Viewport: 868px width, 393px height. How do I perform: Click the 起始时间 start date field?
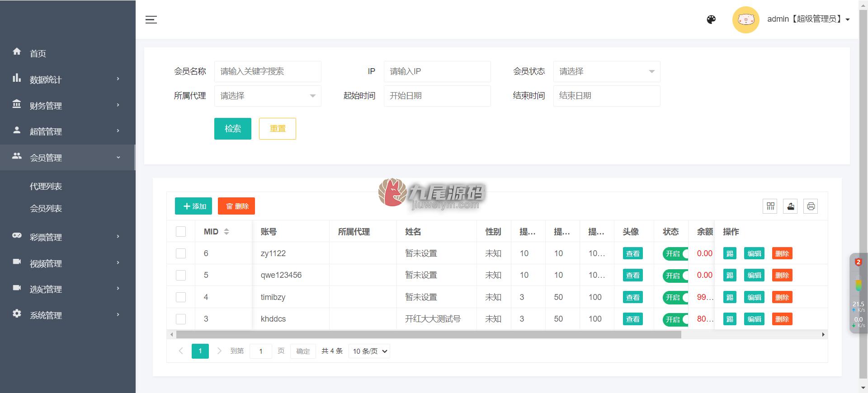pyautogui.click(x=437, y=96)
